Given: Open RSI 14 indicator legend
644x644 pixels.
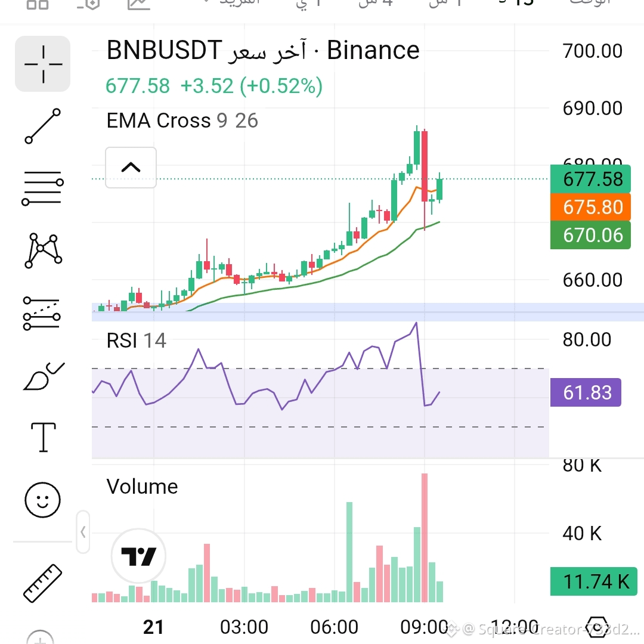Looking at the screenshot, I should [x=137, y=340].
